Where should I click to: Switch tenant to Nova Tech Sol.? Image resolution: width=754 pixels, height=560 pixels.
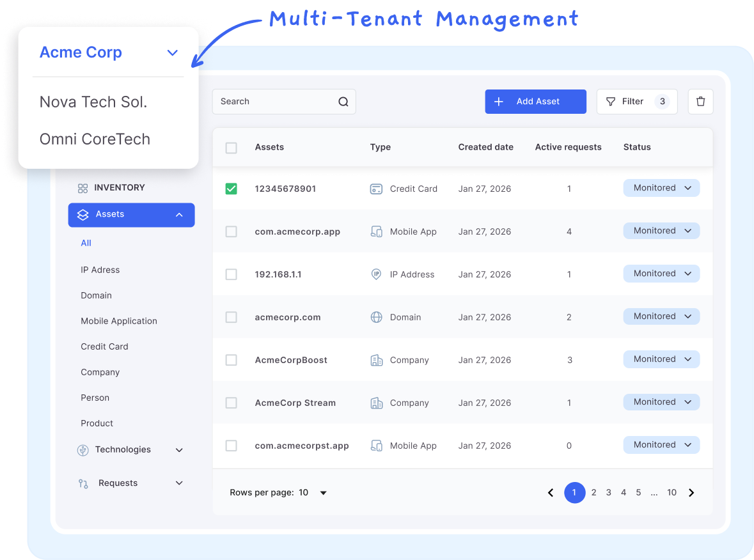(93, 102)
